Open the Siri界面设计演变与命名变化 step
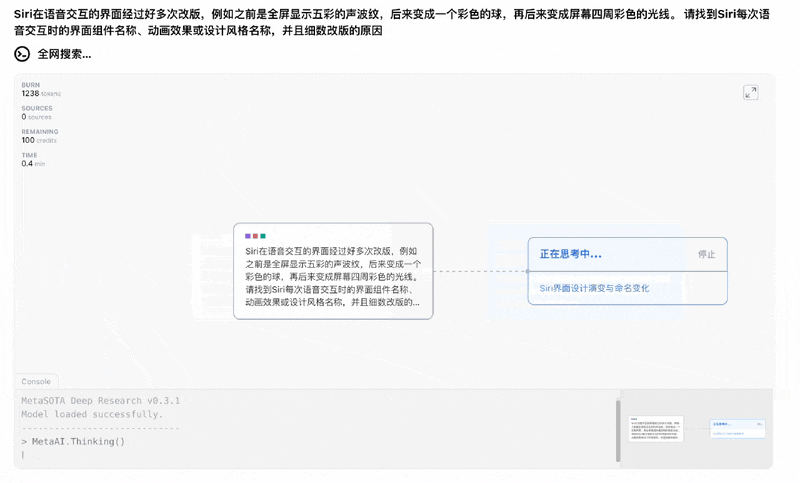This screenshot has width=800, height=483. coord(594,288)
